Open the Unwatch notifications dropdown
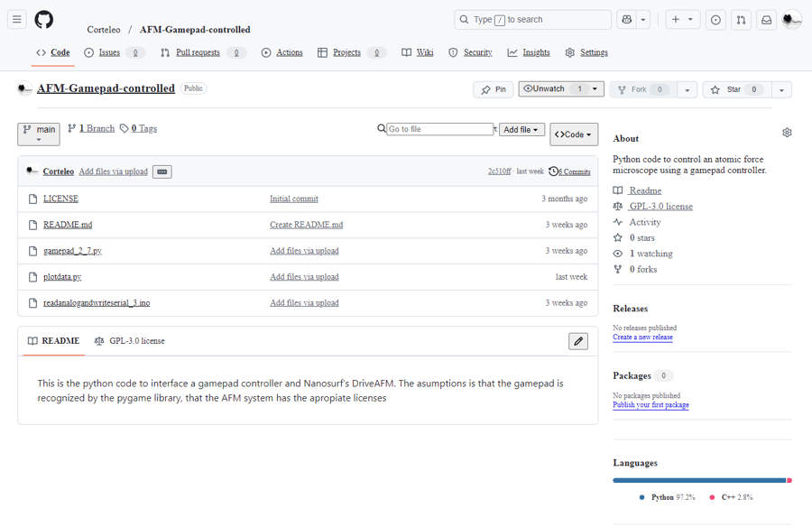812x527 pixels. point(561,88)
